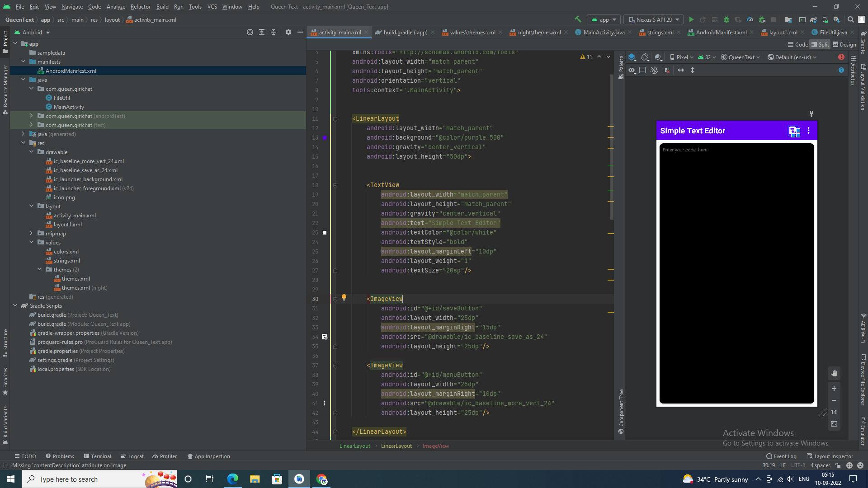
Task: Toggle the view options eye icon
Action: click(x=632, y=70)
